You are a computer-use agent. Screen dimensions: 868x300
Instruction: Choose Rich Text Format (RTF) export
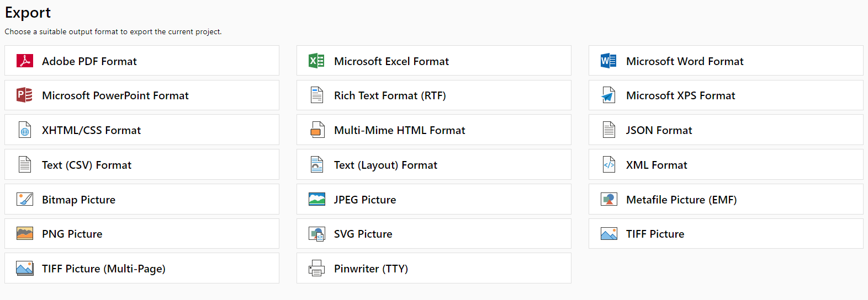coord(434,95)
